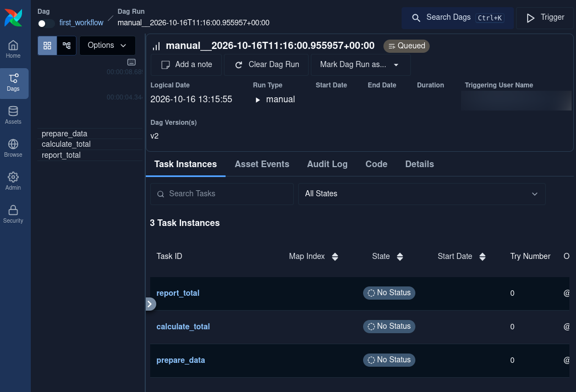
Task: Switch to the Task Instances tab
Action: (185, 164)
